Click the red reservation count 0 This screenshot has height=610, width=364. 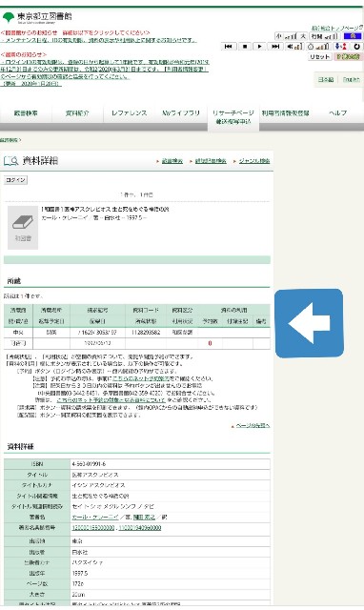pyautogui.click(x=210, y=343)
